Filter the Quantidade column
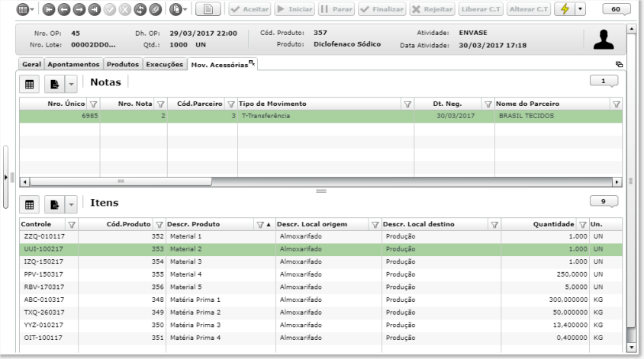 click(x=582, y=224)
